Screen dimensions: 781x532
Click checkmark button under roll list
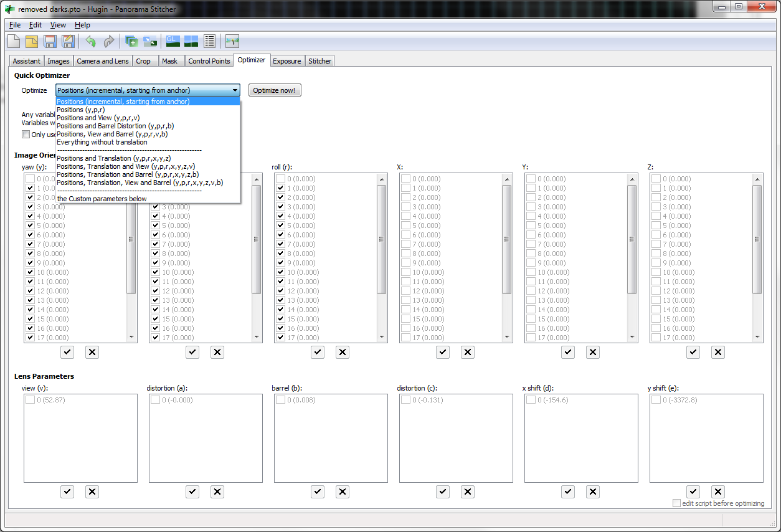click(318, 352)
